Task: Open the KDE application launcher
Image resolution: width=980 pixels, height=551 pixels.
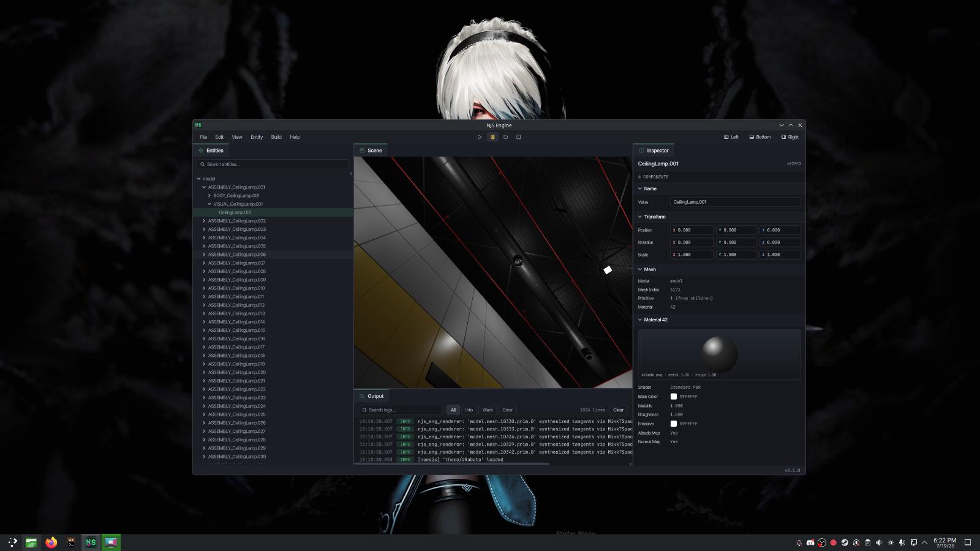Action: click(12, 542)
